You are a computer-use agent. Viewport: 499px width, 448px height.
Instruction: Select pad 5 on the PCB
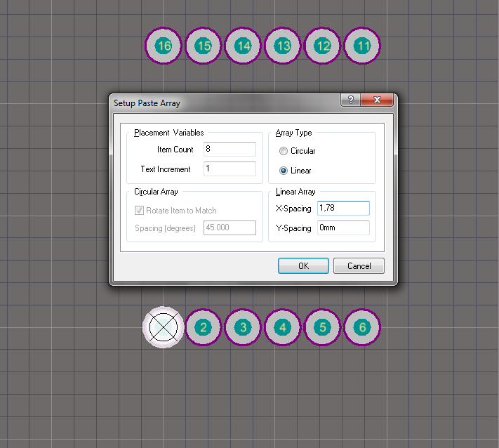[322, 327]
